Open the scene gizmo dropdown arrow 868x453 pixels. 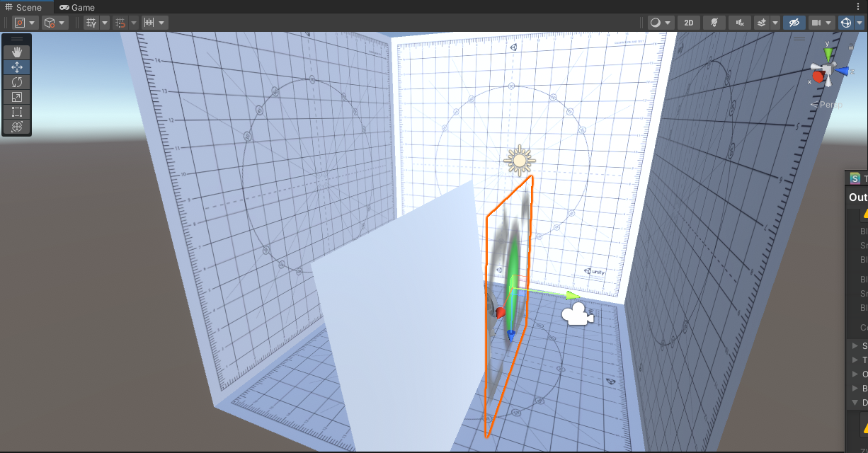point(859,22)
